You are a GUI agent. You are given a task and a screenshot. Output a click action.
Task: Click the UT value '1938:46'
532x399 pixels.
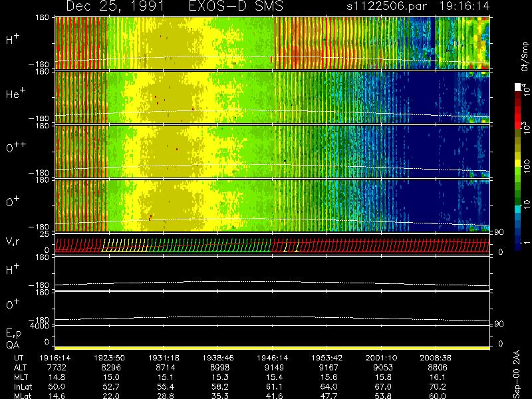click(218, 358)
